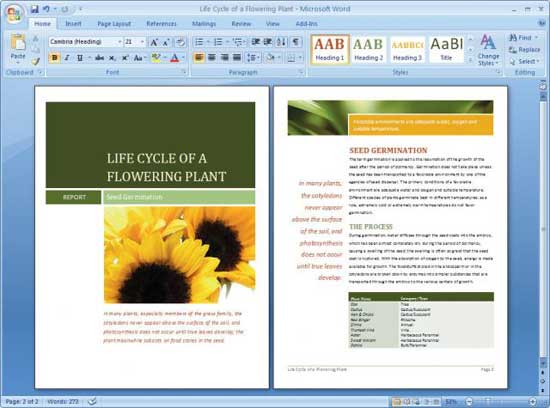This screenshot has width=550, height=408.
Task: Open font color dropdown arrow
Action: (183, 58)
